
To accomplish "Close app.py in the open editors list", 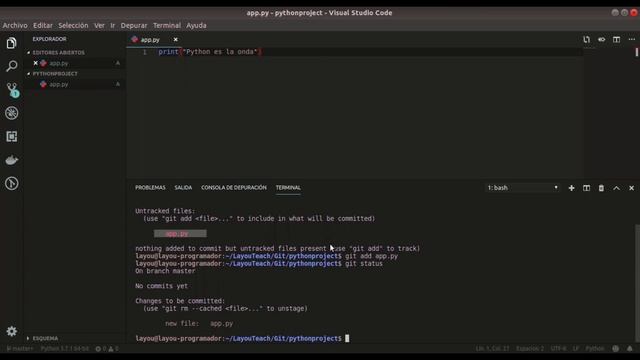I will 36,63.
